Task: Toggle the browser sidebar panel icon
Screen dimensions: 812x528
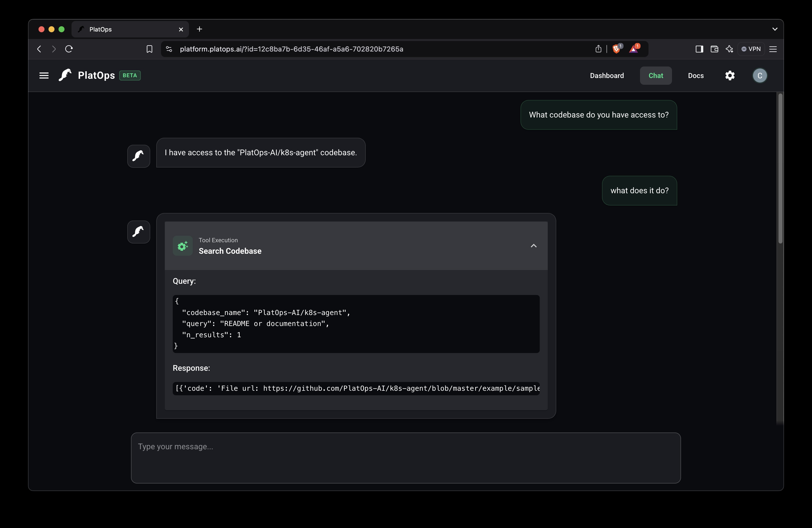Action: 699,49
